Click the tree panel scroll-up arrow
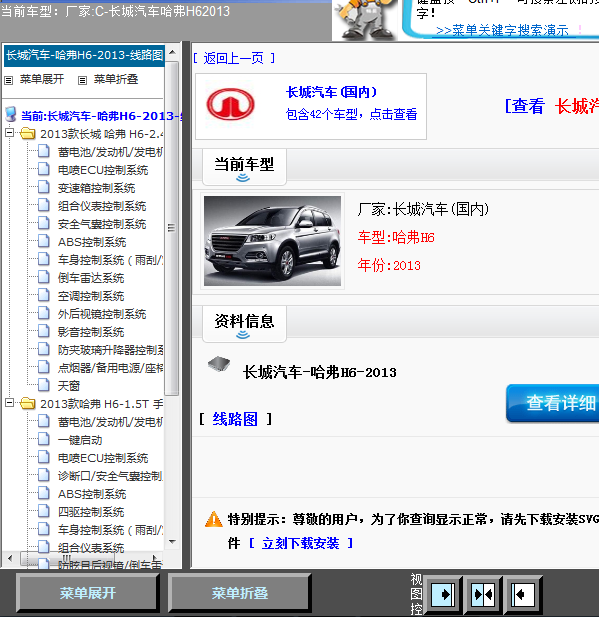Screen dimensions: 599x617 [x=172, y=52]
